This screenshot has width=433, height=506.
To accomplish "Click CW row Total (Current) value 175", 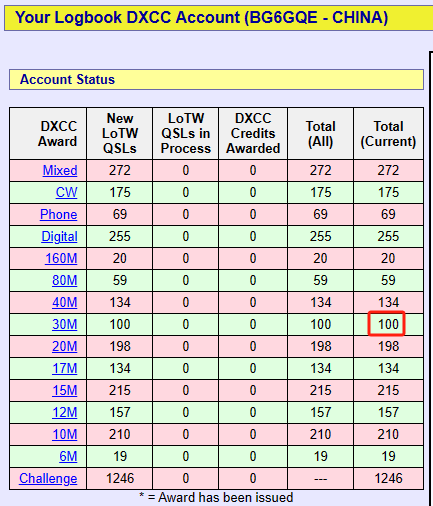I will [388, 192].
